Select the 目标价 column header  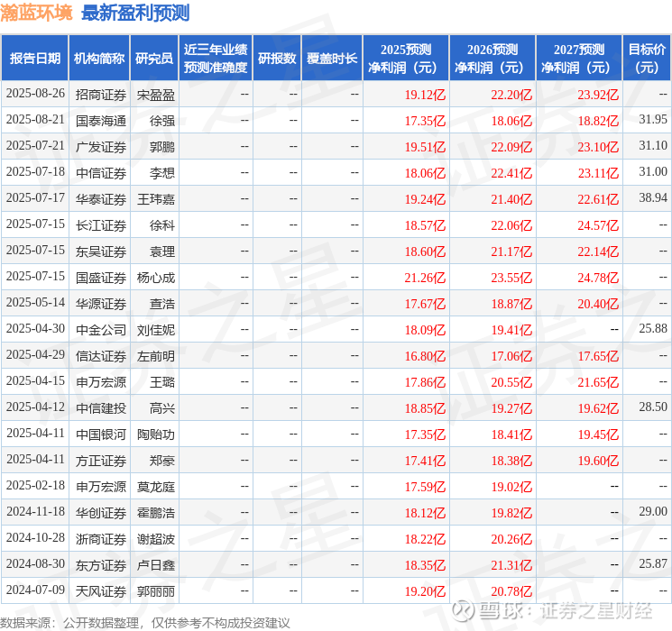point(646,58)
